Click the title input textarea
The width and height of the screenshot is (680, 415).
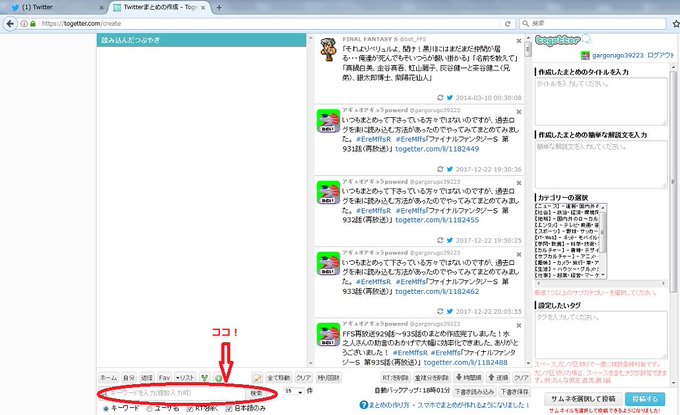pos(601,101)
